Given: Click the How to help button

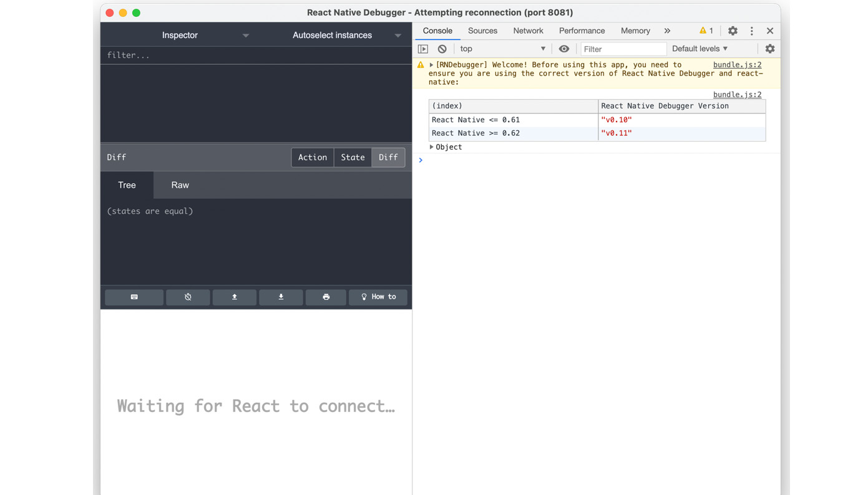Looking at the screenshot, I should [x=378, y=297].
